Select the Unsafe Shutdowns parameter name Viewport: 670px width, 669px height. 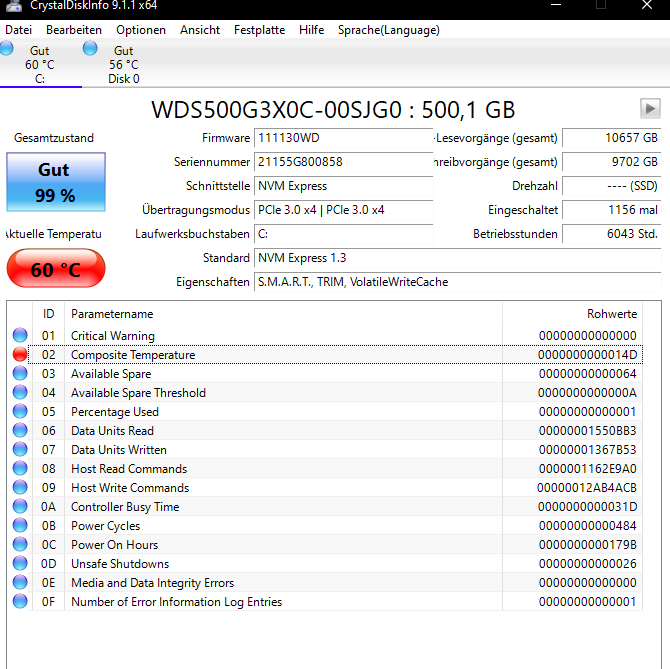point(120,563)
